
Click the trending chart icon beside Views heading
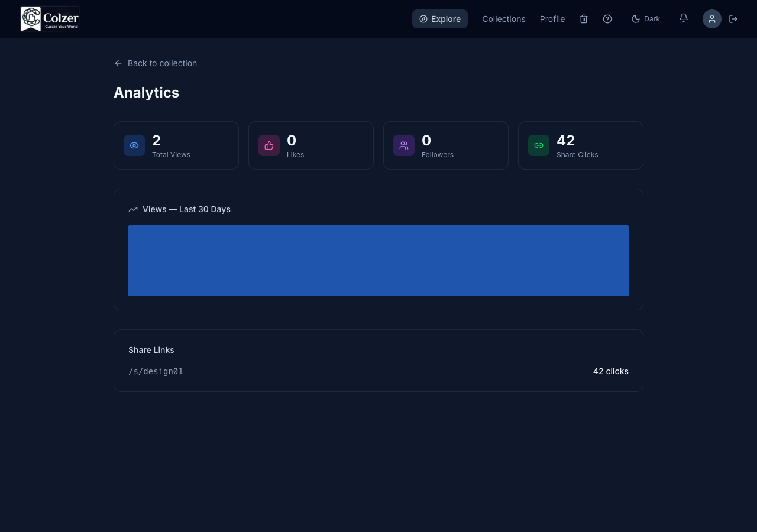[x=132, y=209]
